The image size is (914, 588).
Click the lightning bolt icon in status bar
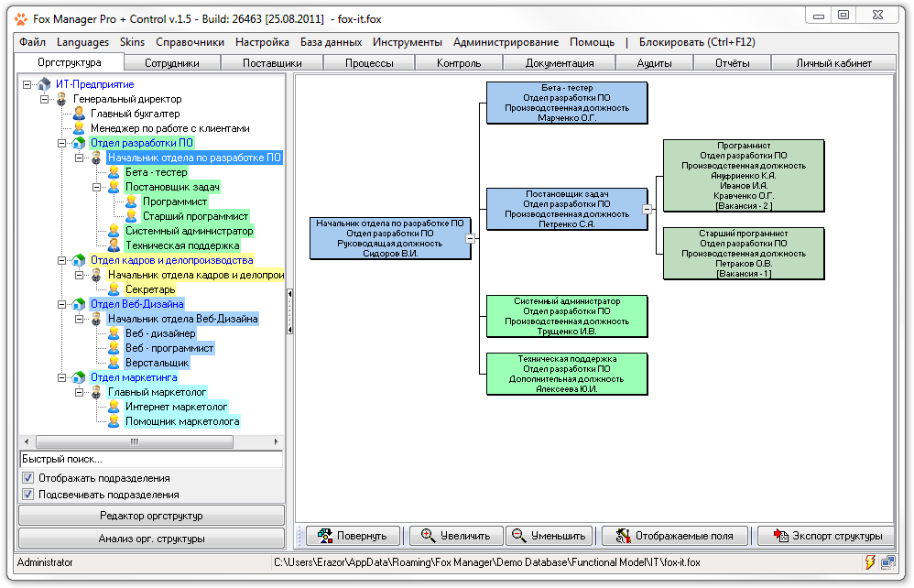click(870, 562)
